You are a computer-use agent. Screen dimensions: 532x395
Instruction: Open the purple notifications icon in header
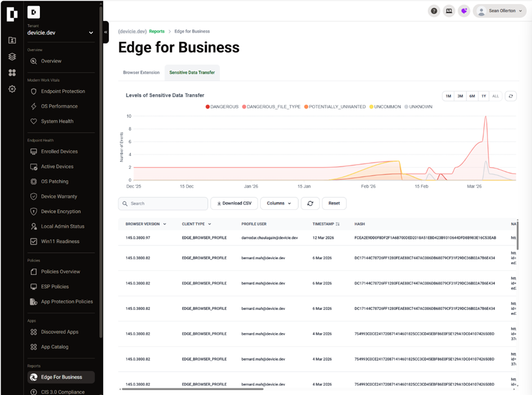[x=464, y=11]
